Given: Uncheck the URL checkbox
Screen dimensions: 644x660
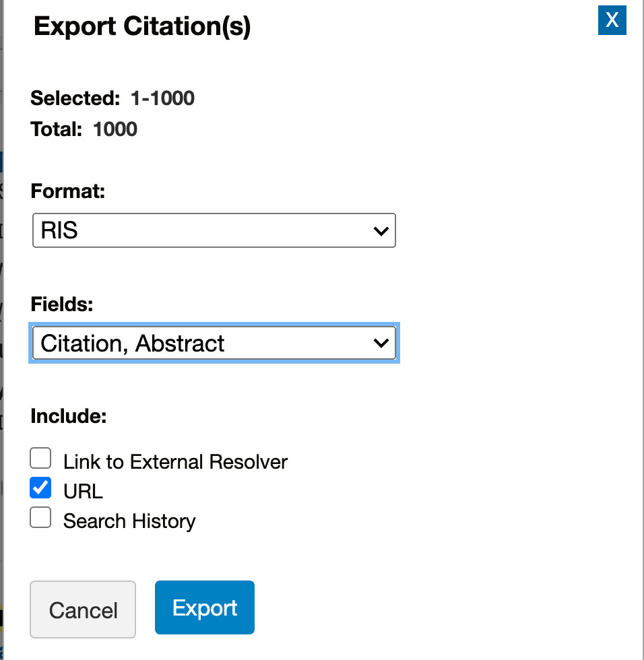Looking at the screenshot, I should click(40, 488).
